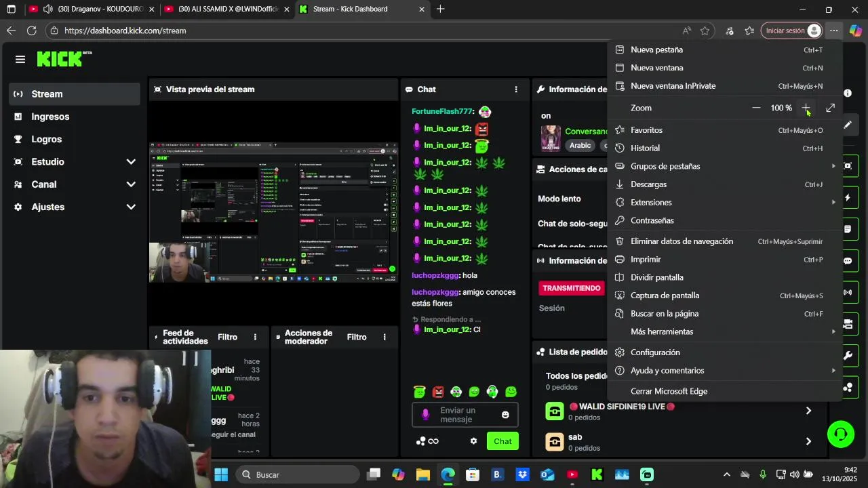Screen dimensions: 868x488
Task: Click the lightning bolt icon at right
Action: pyautogui.click(x=848, y=198)
